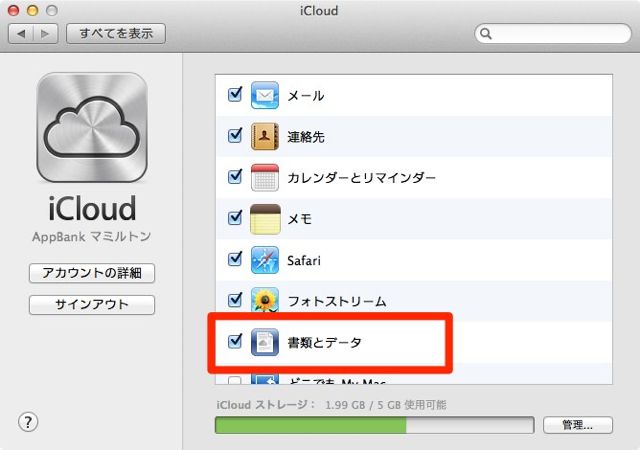Select the メール label text
Image resolution: width=640 pixels, height=450 pixels.
(306, 96)
